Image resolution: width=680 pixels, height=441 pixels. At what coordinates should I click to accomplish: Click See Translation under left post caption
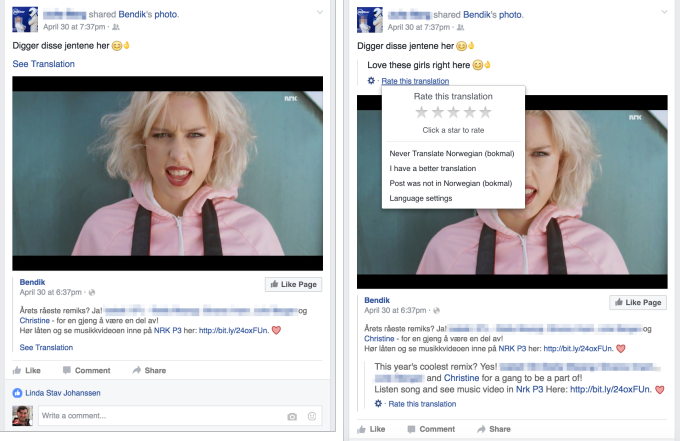tap(43, 64)
